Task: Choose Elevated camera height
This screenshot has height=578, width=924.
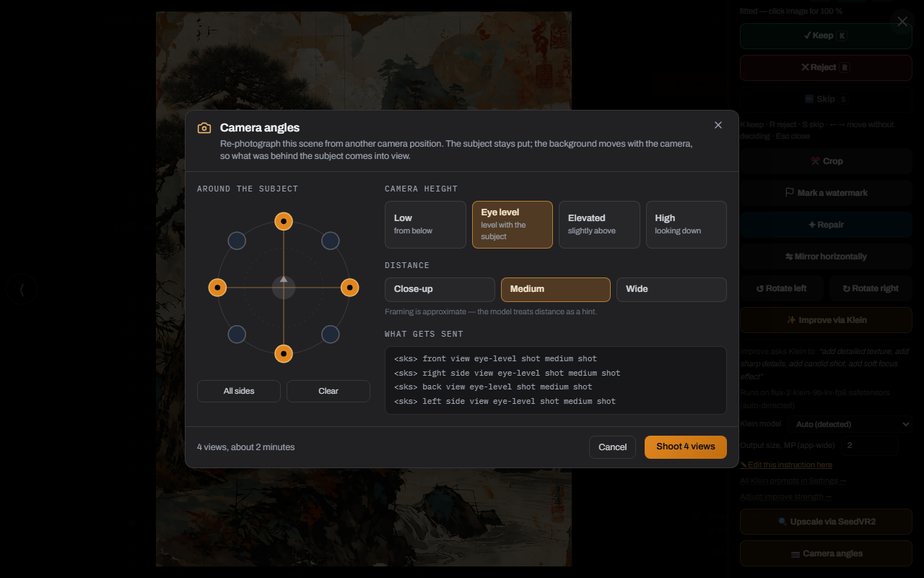Action: (599, 225)
